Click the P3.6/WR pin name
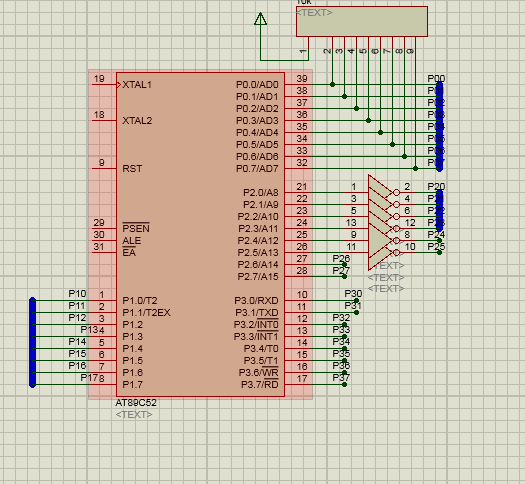 pyautogui.click(x=258, y=372)
